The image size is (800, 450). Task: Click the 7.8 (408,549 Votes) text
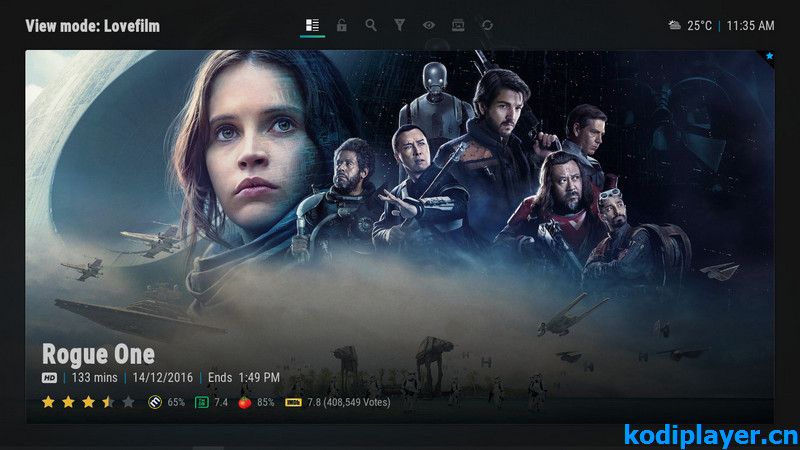pyautogui.click(x=349, y=403)
